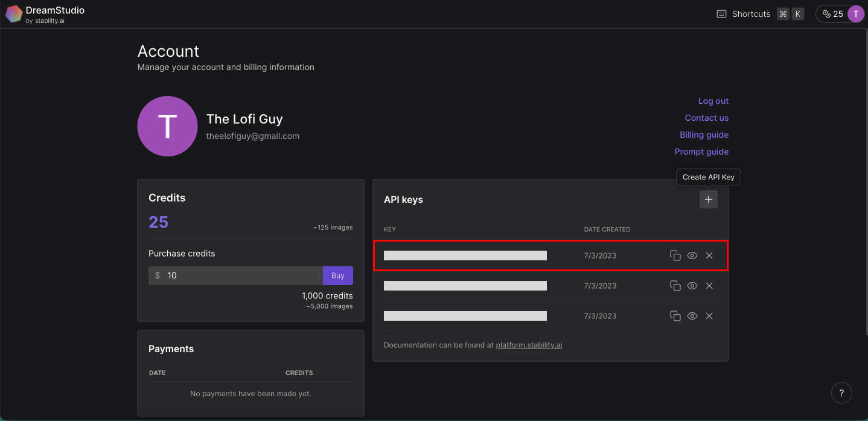Screen dimensions: 868x421
Task: Reveal the first API key with eye icon
Action: (x=692, y=255)
